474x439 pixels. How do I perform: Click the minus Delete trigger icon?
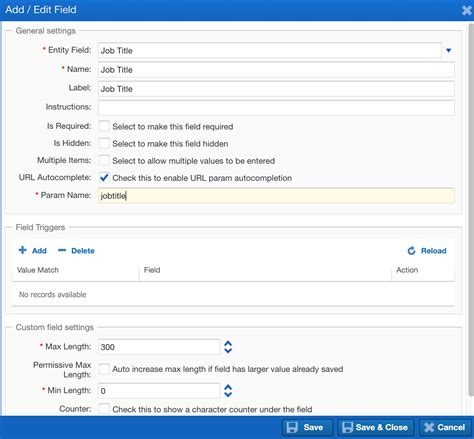click(x=62, y=250)
